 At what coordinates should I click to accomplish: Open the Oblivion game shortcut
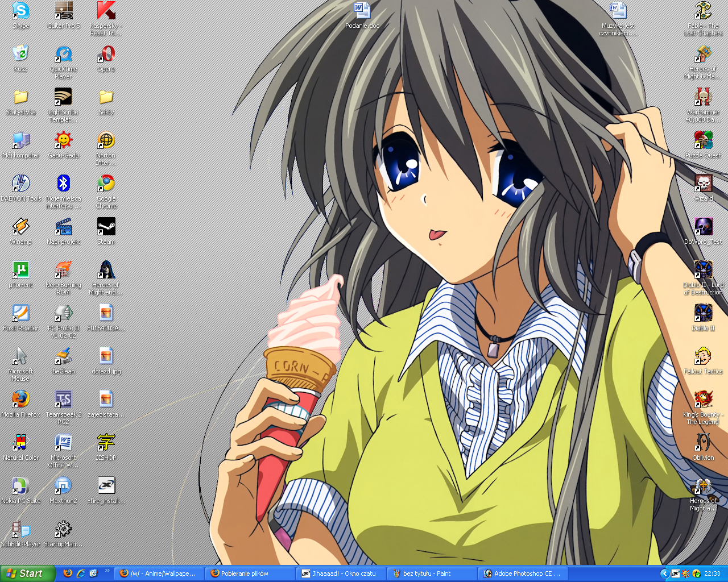click(703, 443)
